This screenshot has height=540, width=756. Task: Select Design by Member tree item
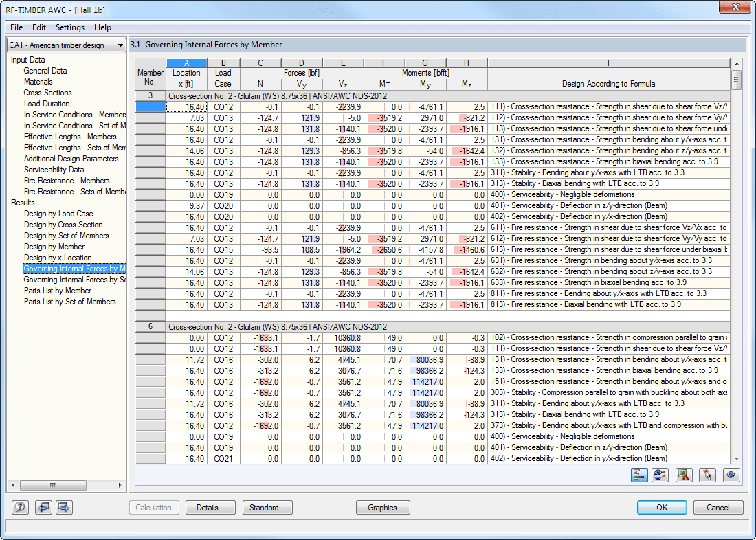(x=54, y=247)
